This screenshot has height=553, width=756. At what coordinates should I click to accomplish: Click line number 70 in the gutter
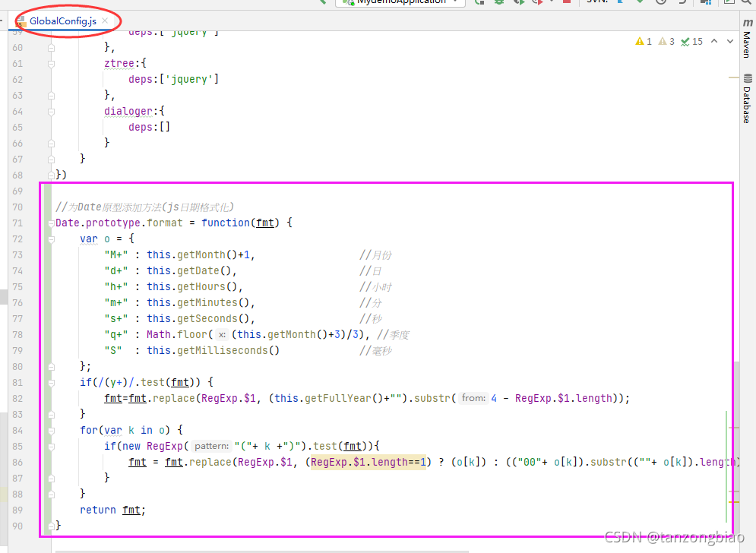17,207
